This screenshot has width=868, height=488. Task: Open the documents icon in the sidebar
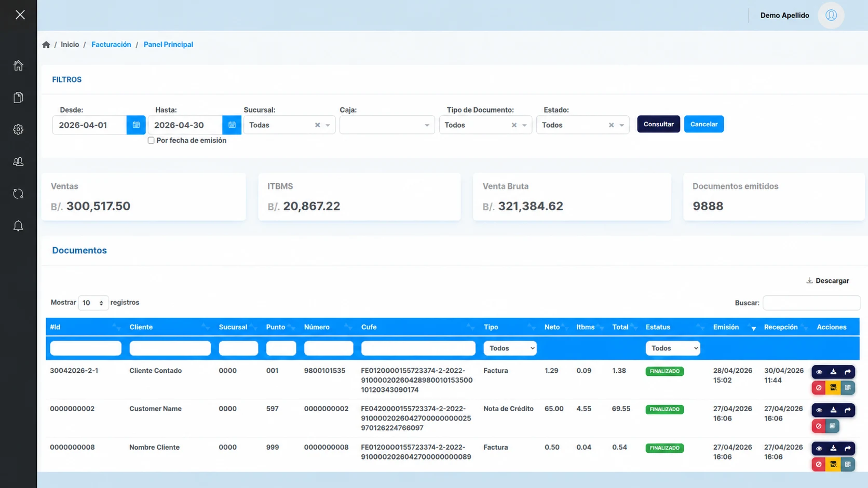click(x=18, y=98)
